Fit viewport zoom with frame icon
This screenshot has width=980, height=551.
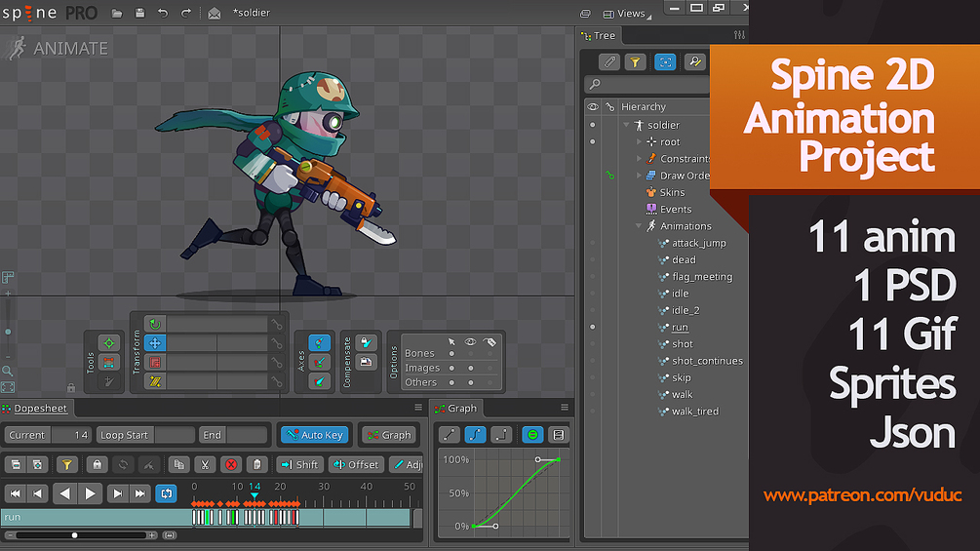(x=8, y=387)
